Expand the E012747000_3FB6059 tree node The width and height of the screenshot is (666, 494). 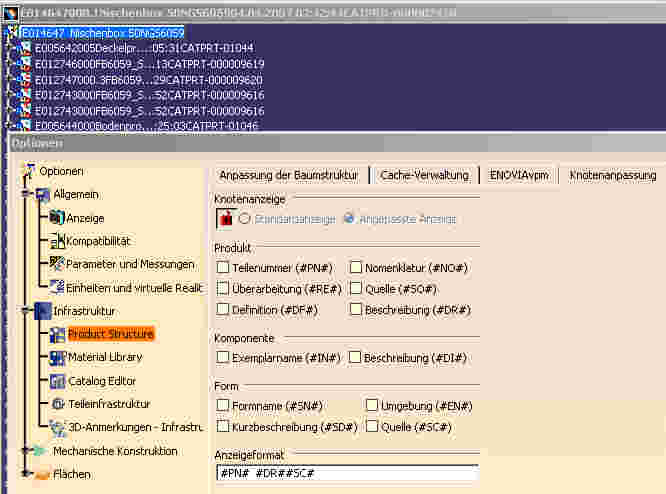pyautogui.click(x=11, y=79)
